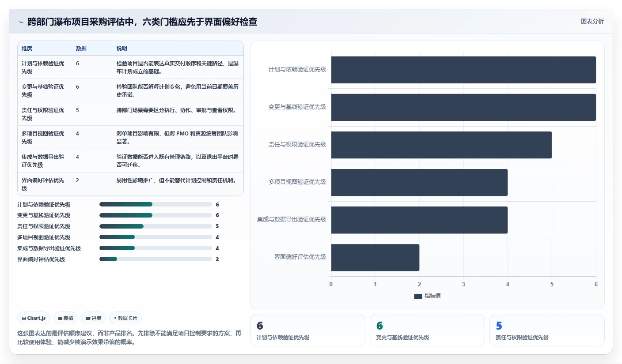This screenshot has height=364, width=622.
Task: Select the Chart.js tag
Action: coord(34,318)
